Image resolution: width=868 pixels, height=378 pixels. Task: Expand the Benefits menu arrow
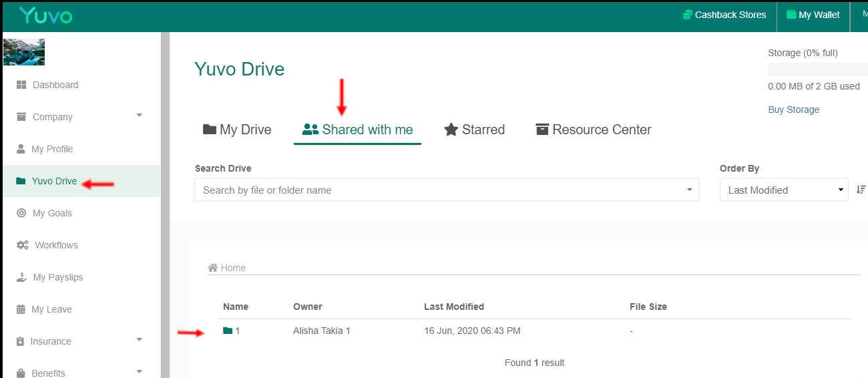point(140,372)
